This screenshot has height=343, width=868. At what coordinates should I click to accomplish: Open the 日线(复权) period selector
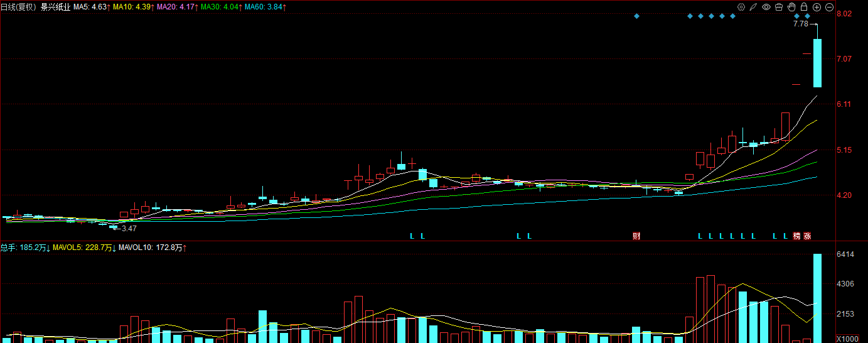[19, 7]
